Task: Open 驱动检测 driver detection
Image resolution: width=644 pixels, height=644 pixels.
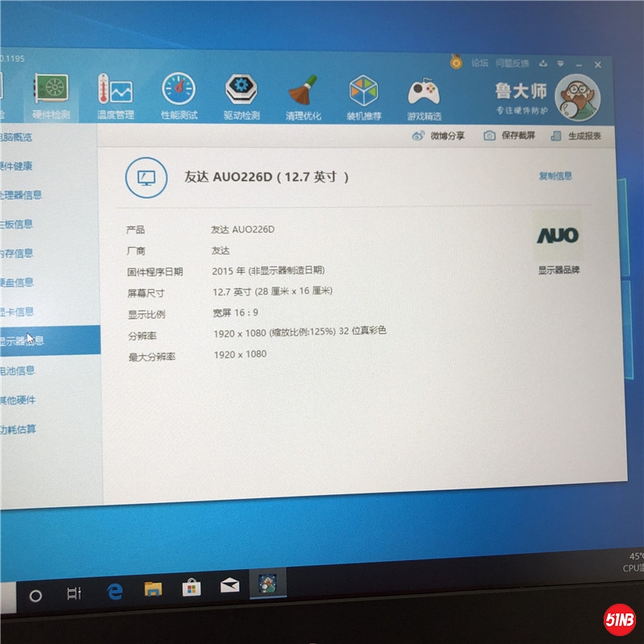Action: point(242,97)
